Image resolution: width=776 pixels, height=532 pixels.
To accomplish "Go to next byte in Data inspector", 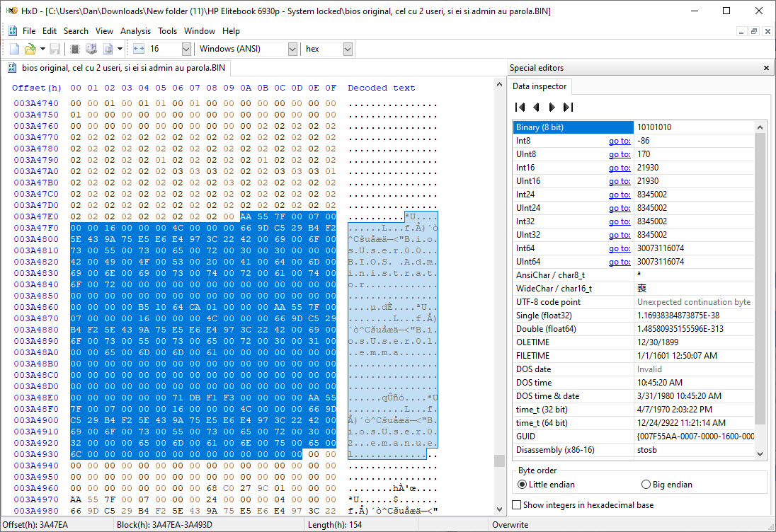I will pyautogui.click(x=552, y=108).
